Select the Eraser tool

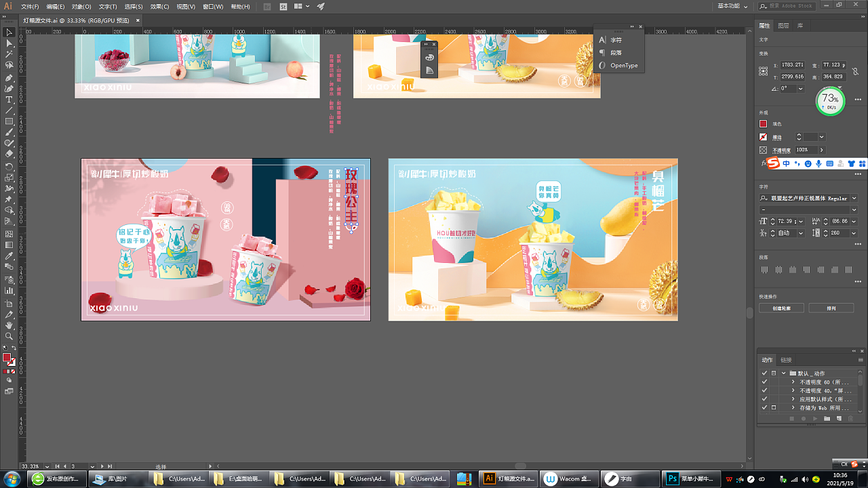tap(9, 155)
